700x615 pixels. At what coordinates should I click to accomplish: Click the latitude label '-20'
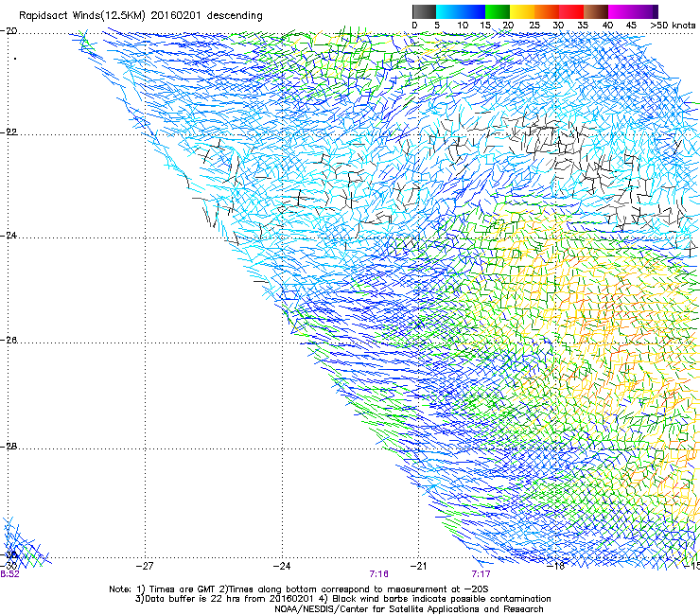click(x=9, y=31)
